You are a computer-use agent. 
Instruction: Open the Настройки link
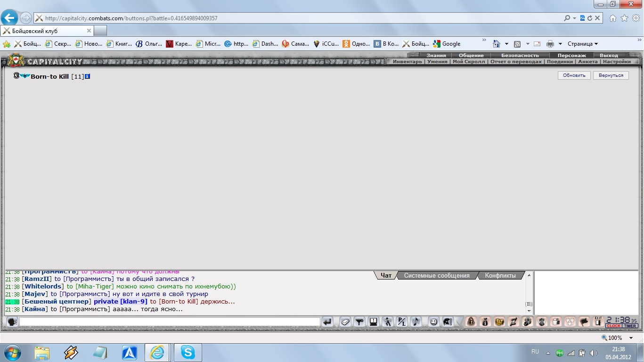(617, 62)
